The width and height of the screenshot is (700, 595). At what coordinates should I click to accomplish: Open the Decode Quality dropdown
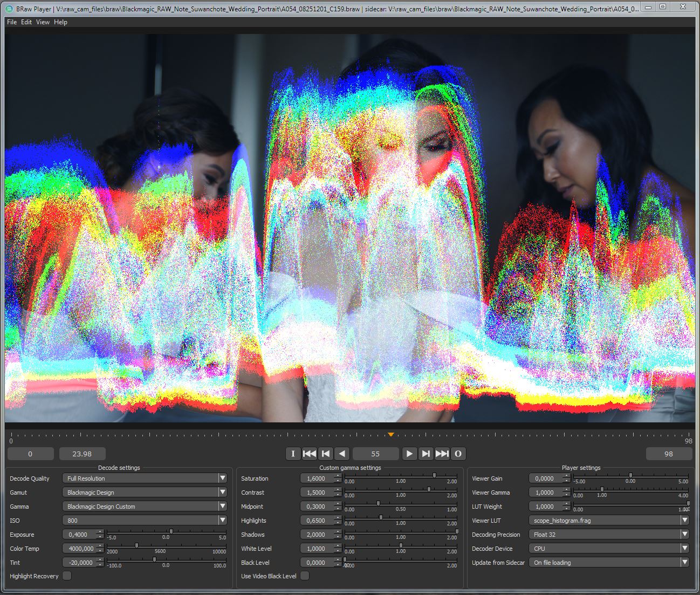click(x=145, y=478)
